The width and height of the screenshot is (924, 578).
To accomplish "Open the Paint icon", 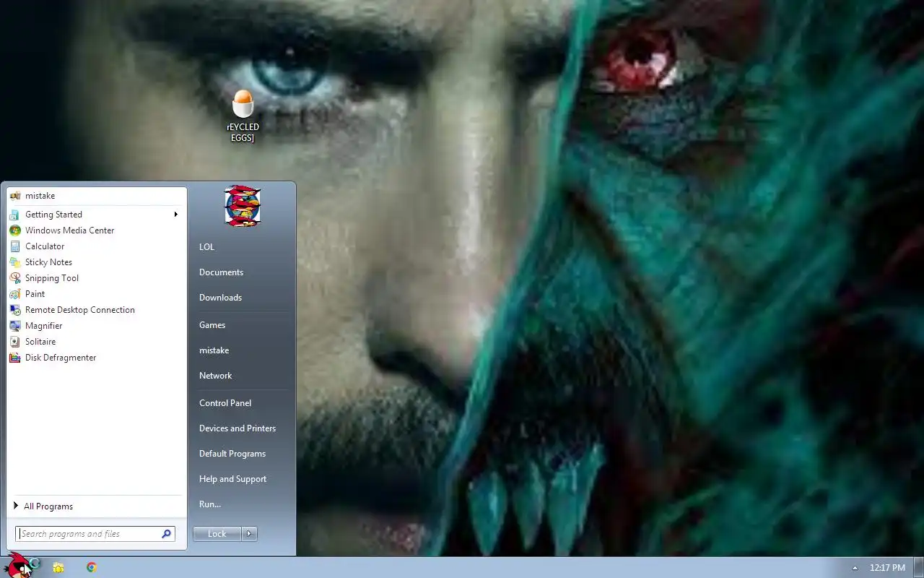I will click(15, 294).
